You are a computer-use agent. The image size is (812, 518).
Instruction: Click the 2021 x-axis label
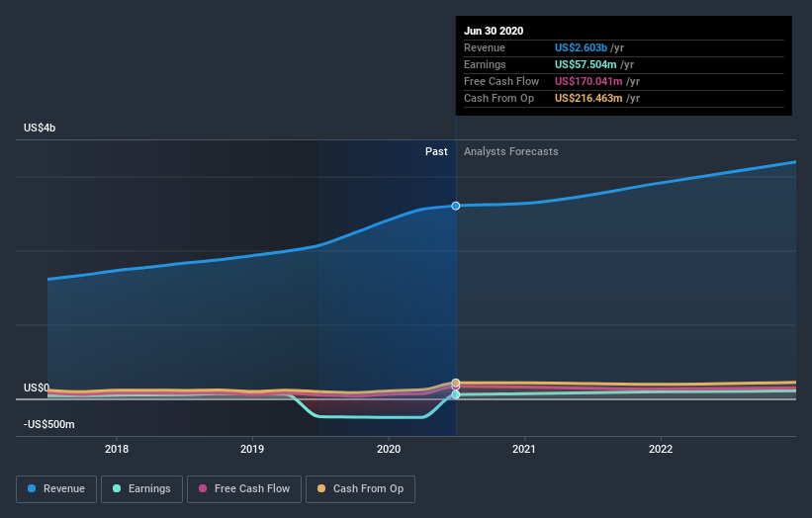[524, 449]
